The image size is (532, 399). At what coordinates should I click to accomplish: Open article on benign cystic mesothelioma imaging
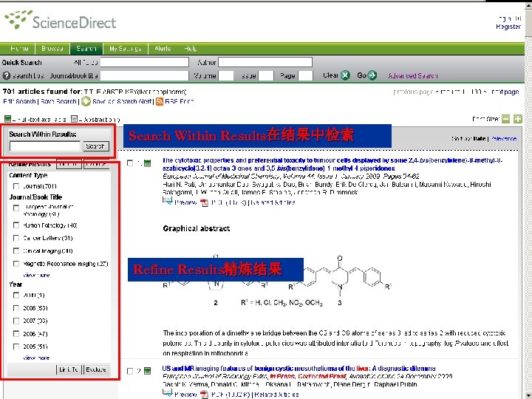[299, 368]
